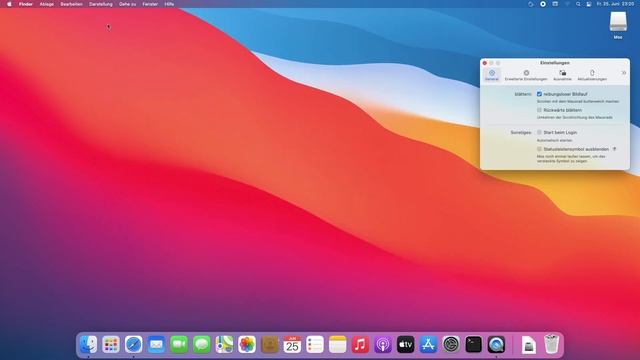This screenshot has width=640, height=360.
Task: Launch Safari from the Dock
Action: 133,344
